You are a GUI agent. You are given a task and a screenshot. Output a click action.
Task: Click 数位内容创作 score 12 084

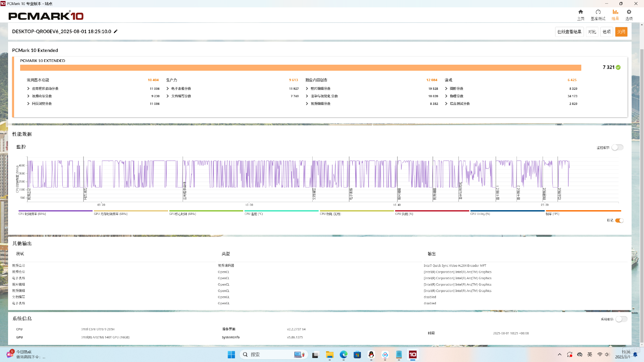click(432, 80)
